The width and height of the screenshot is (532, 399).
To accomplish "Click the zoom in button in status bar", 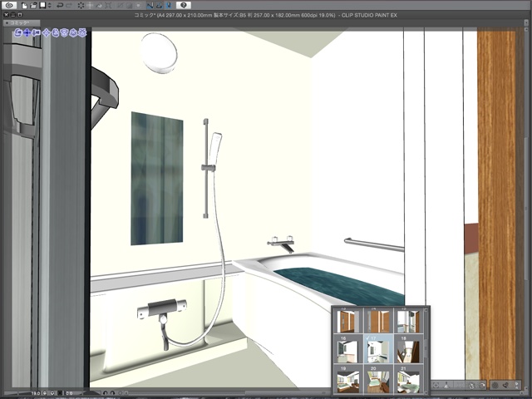I will tap(52, 393).
